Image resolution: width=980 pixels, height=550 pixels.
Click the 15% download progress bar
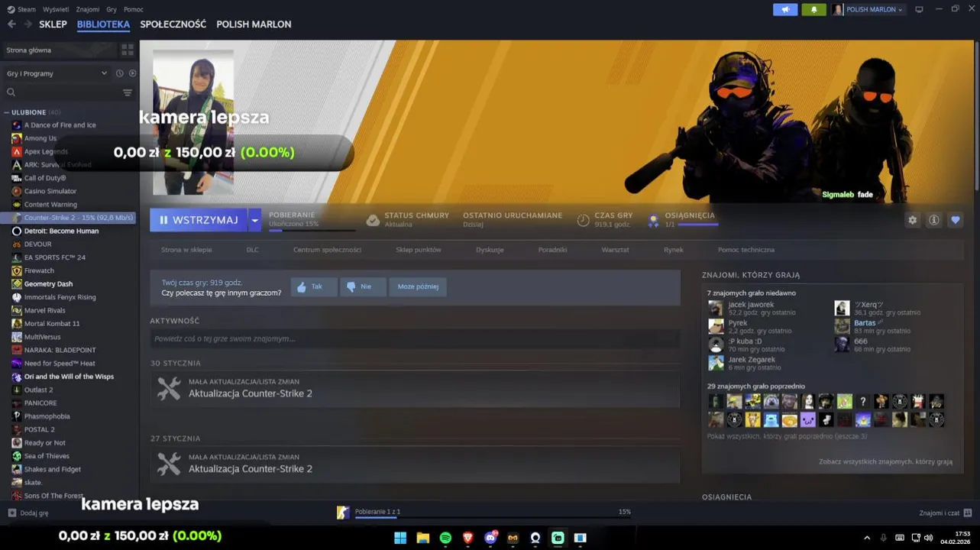pos(312,230)
